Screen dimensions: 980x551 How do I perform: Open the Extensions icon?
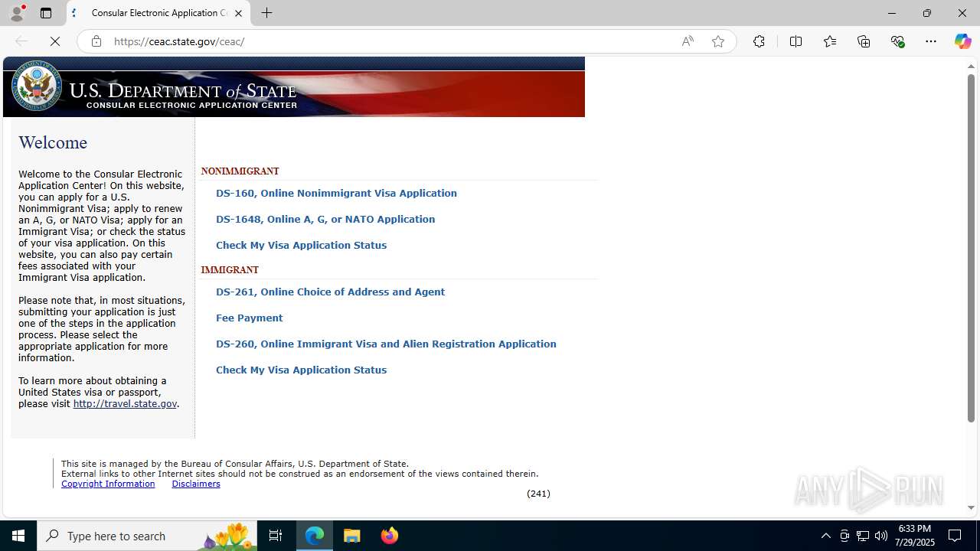tap(759, 41)
